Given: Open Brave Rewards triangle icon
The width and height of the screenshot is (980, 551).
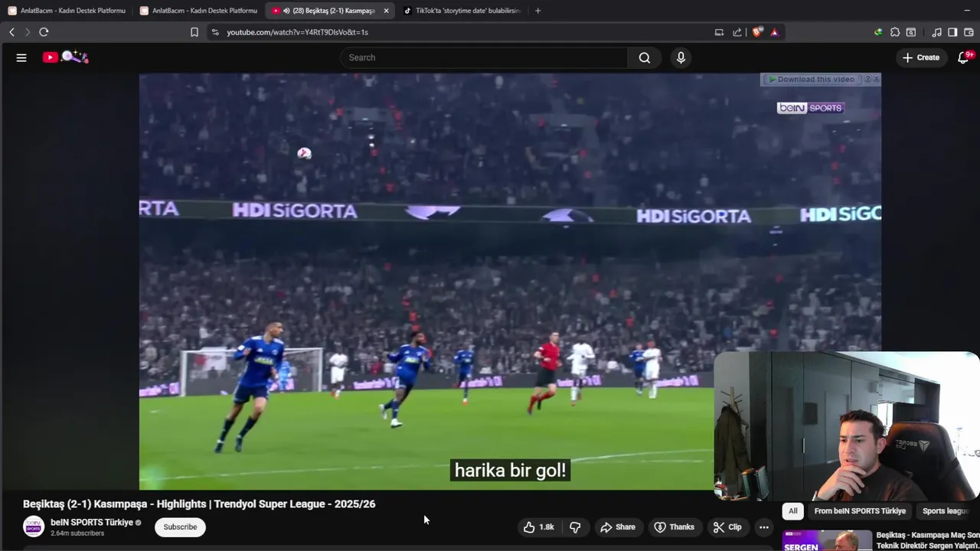Looking at the screenshot, I should 774,32.
